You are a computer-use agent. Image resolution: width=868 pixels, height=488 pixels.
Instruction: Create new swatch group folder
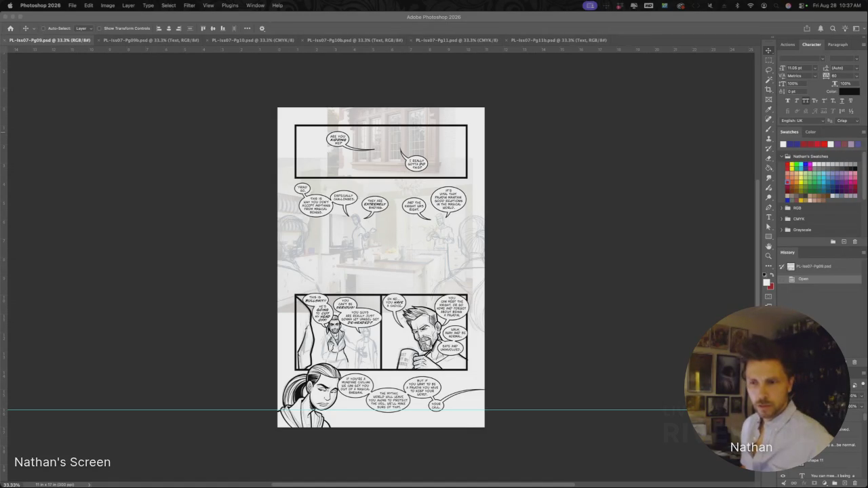click(833, 241)
